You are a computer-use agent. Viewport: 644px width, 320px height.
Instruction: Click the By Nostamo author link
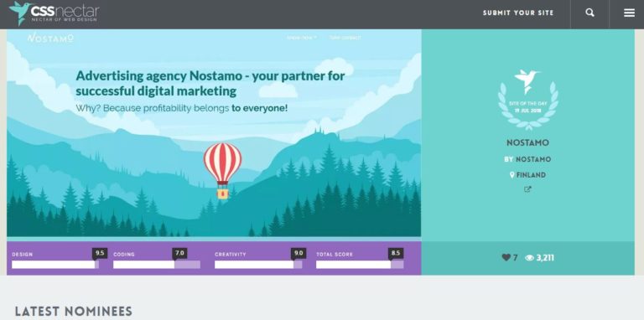(x=527, y=159)
